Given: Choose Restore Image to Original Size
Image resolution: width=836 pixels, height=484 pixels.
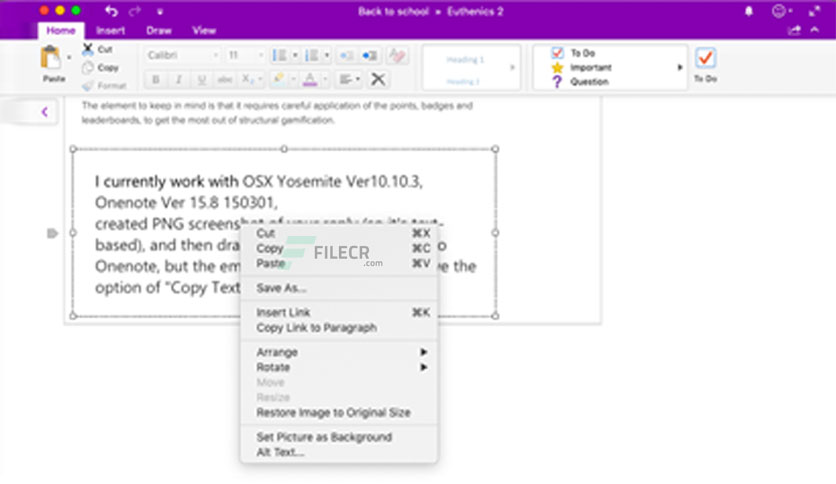Looking at the screenshot, I should click(339, 412).
